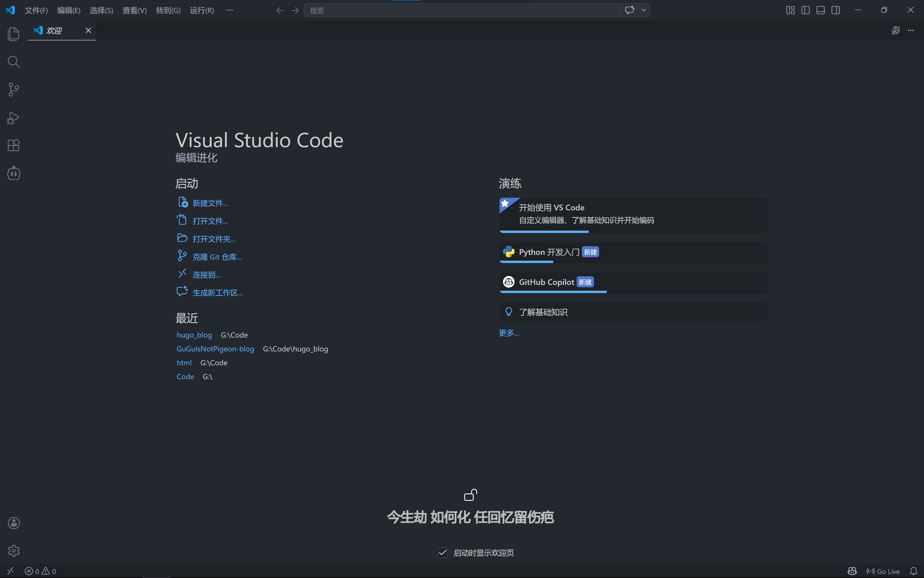The height and width of the screenshot is (578, 924).
Task: Click 打开文件... link
Action: coord(210,221)
